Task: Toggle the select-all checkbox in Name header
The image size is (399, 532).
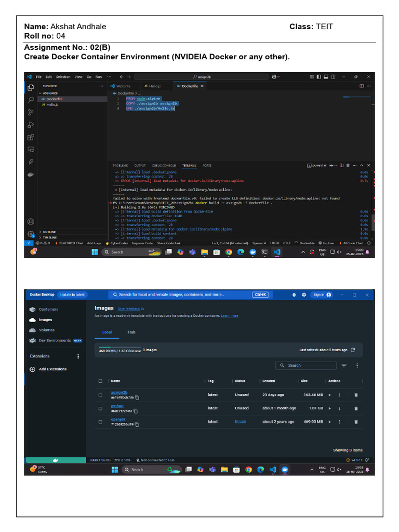Action: click(100, 381)
